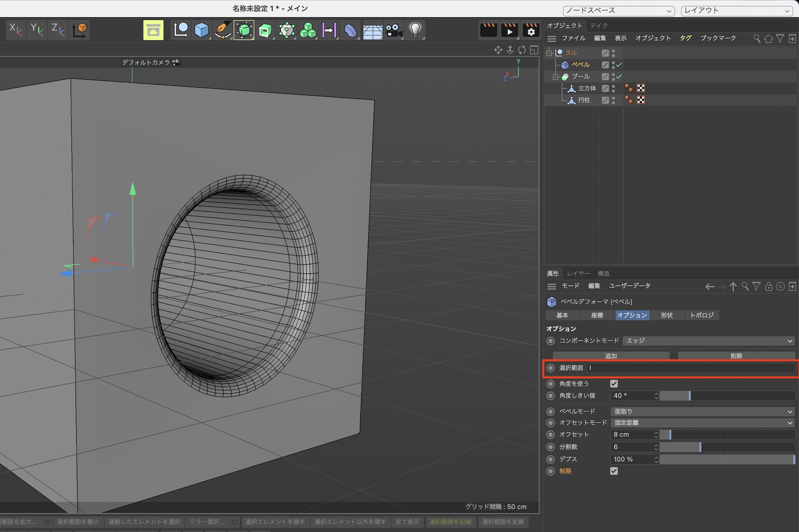This screenshot has width=799, height=532.
Task: Select the Spline Pen tool icon
Action: point(223,30)
